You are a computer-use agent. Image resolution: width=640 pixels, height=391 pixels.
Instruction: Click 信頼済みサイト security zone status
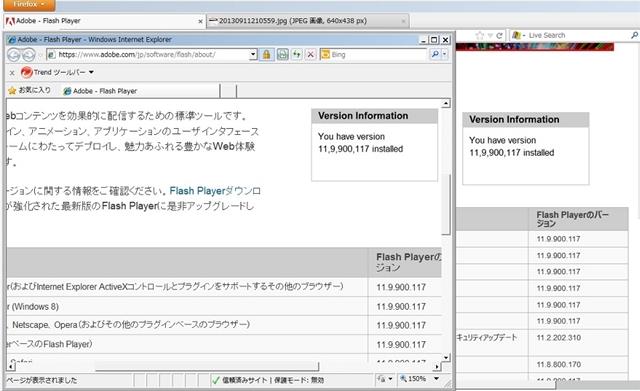coord(268,380)
